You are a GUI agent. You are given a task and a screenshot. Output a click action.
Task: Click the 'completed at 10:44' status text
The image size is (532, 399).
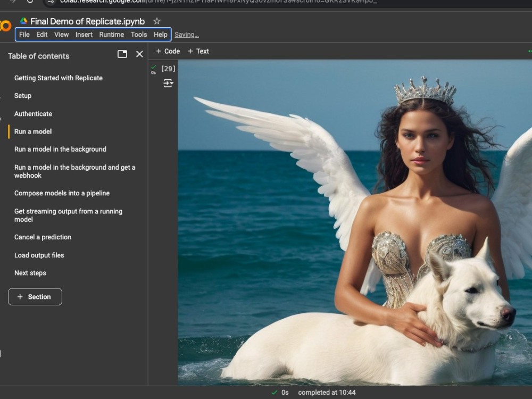pos(327,393)
